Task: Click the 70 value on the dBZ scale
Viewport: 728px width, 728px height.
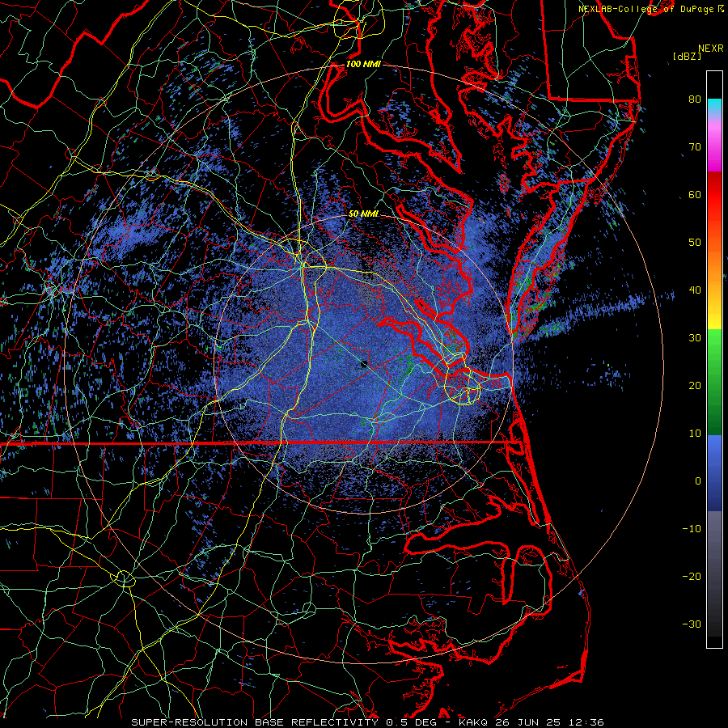Action: pos(695,147)
